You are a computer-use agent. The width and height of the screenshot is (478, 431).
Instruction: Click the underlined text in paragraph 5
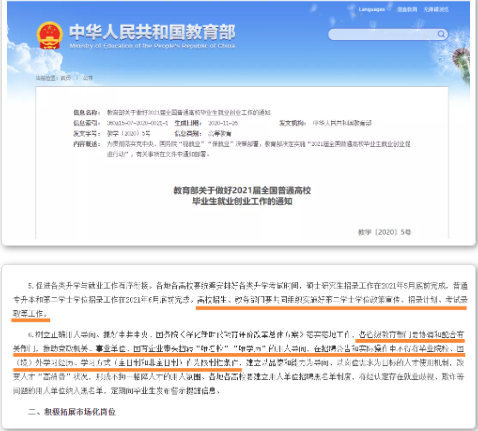pos(332,300)
